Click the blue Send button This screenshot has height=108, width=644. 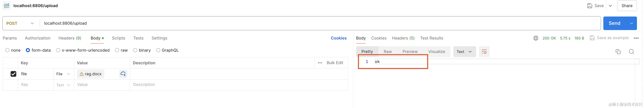click(x=614, y=23)
